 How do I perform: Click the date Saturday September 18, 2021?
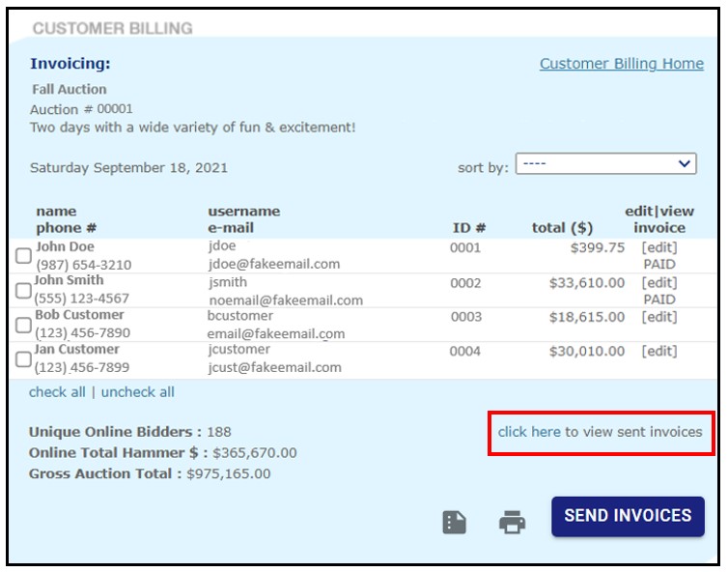click(x=129, y=168)
